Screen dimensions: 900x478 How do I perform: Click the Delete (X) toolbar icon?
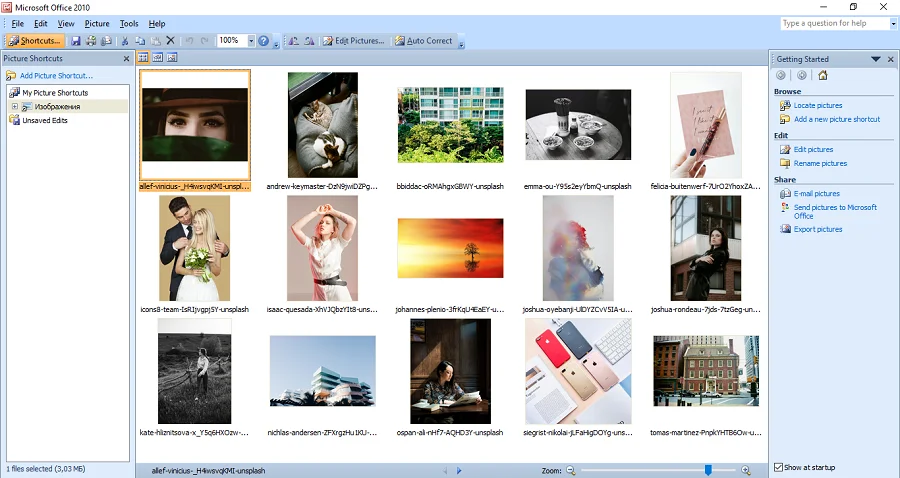(x=170, y=41)
